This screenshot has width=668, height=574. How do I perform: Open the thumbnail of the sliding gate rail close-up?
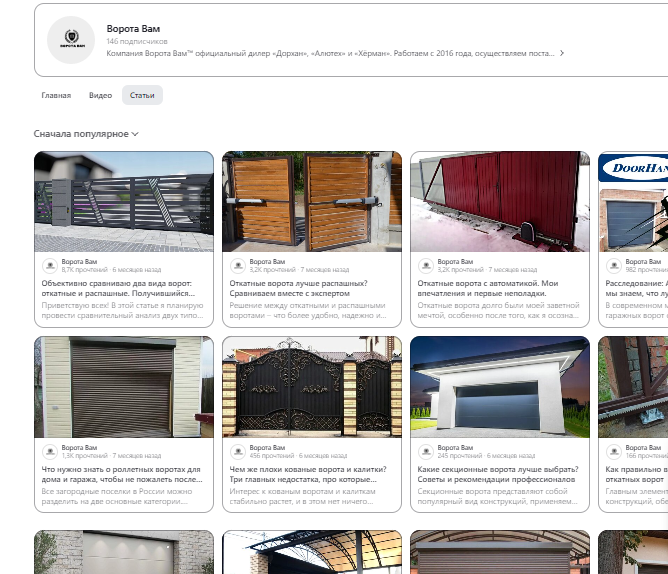[x=633, y=387]
